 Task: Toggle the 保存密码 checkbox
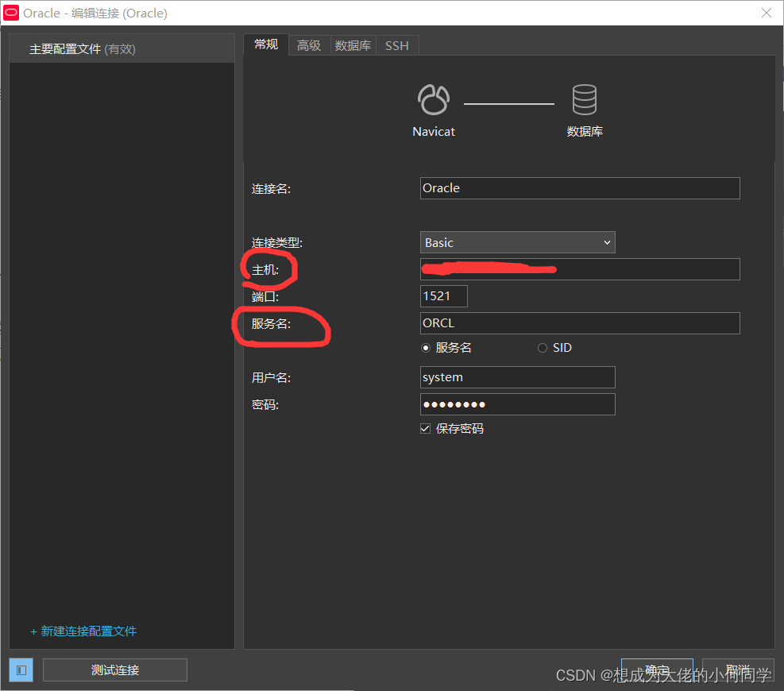pyautogui.click(x=426, y=429)
